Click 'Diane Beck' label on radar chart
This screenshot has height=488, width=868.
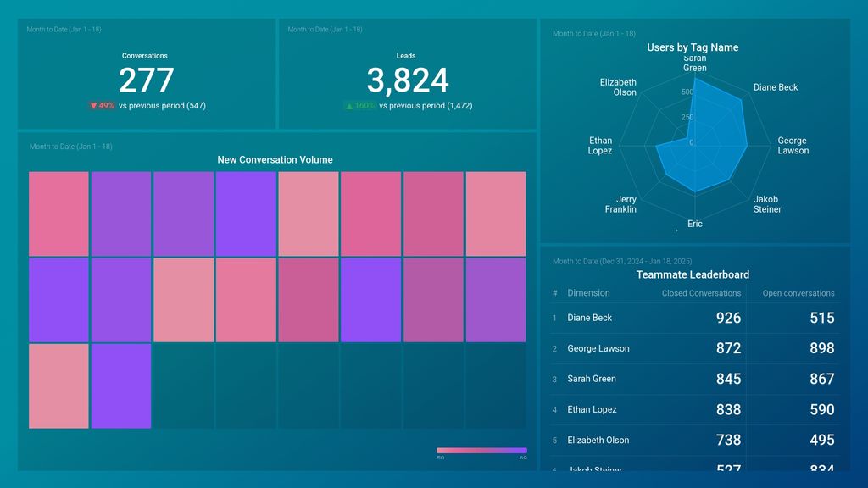pyautogui.click(x=776, y=87)
